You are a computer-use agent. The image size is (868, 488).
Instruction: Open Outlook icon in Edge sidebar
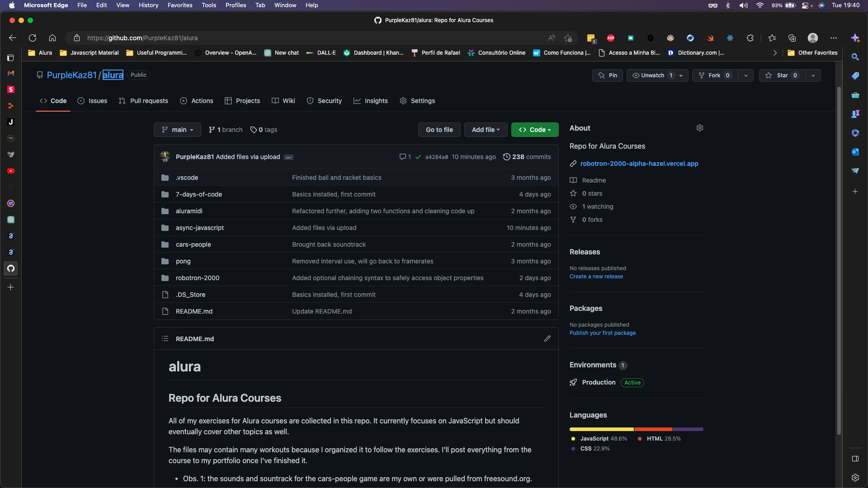click(x=855, y=152)
